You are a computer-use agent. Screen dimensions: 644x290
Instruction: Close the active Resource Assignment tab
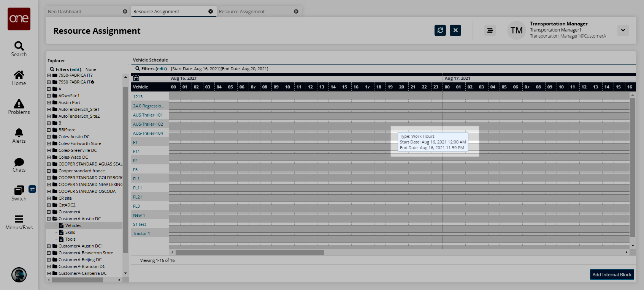pyautogui.click(x=211, y=11)
